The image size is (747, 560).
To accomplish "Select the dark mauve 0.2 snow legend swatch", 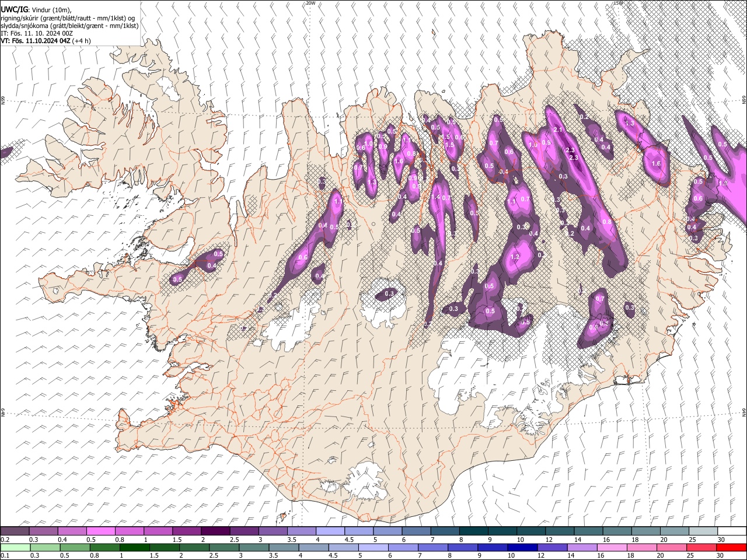I will point(15,531).
